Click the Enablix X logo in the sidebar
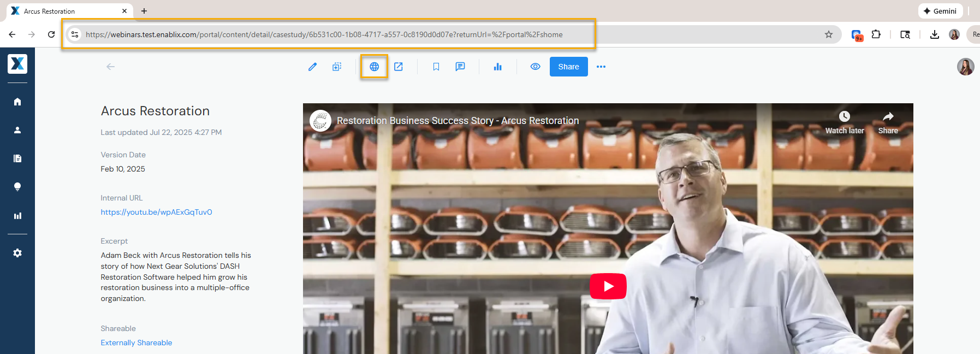Image resolution: width=980 pixels, height=354 pixels. point(17,64)
